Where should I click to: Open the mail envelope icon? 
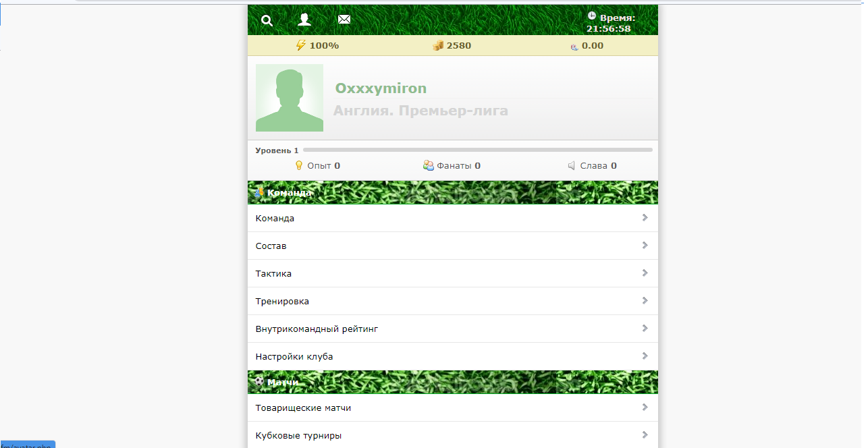tap(344, 20)
